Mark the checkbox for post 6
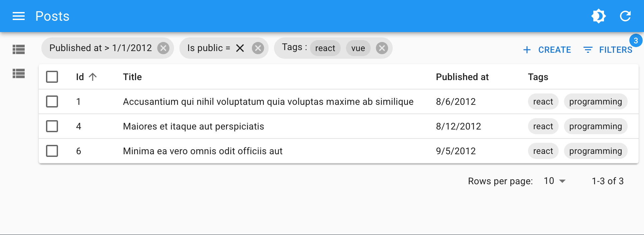Screen dimensions: 644x235 [x=52, y=151]
